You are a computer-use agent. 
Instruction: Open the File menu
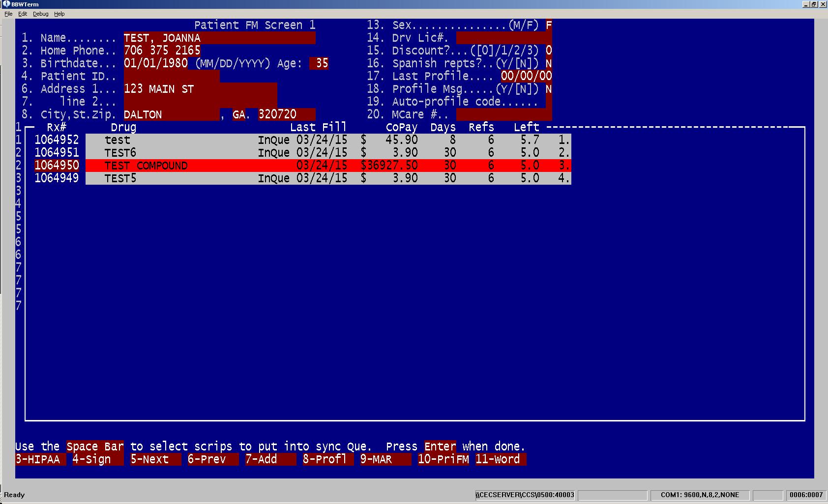(x=8, y=14)
